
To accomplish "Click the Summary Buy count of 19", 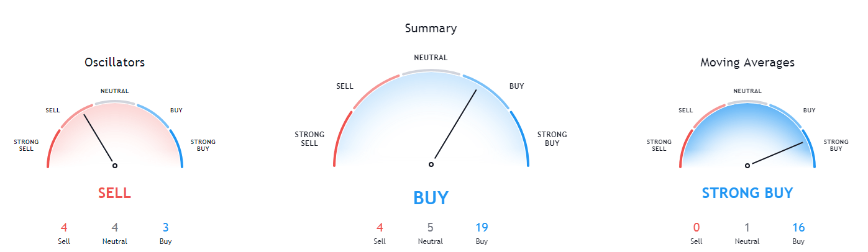I will click(482, 227).
